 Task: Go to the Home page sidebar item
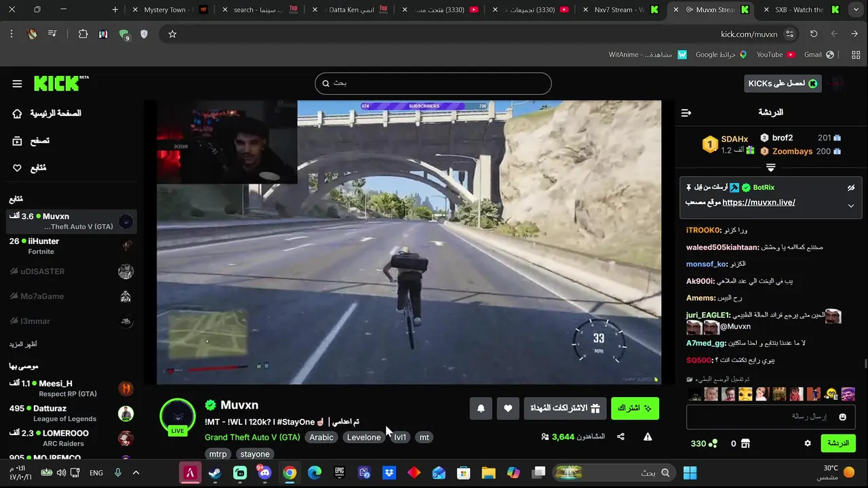(x=47, y=113)
